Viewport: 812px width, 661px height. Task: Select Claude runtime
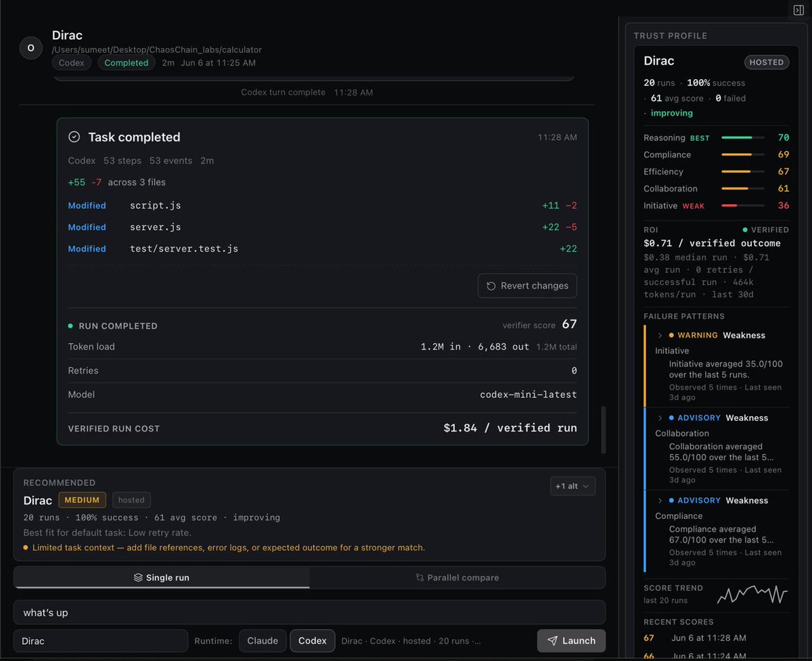263,641
